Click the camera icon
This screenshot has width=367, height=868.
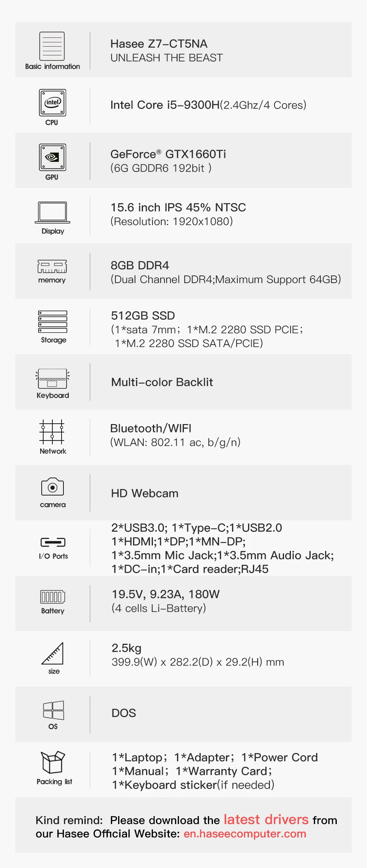pyautogui.click(x=52, y=487)
